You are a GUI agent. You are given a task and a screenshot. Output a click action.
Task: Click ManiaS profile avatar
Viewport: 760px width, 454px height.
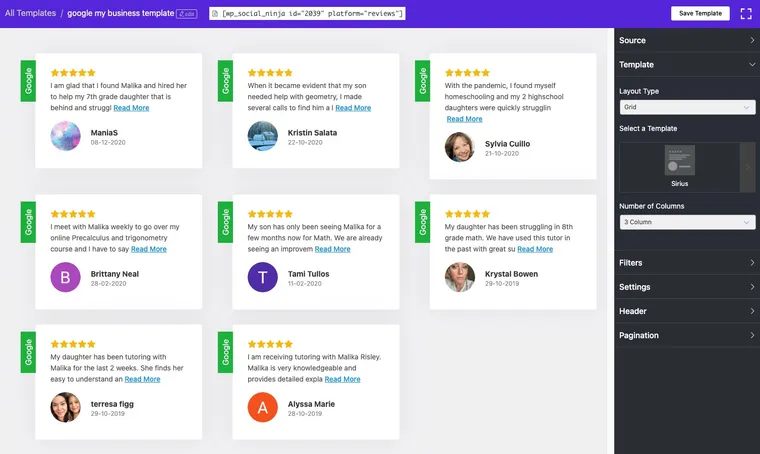65,136
